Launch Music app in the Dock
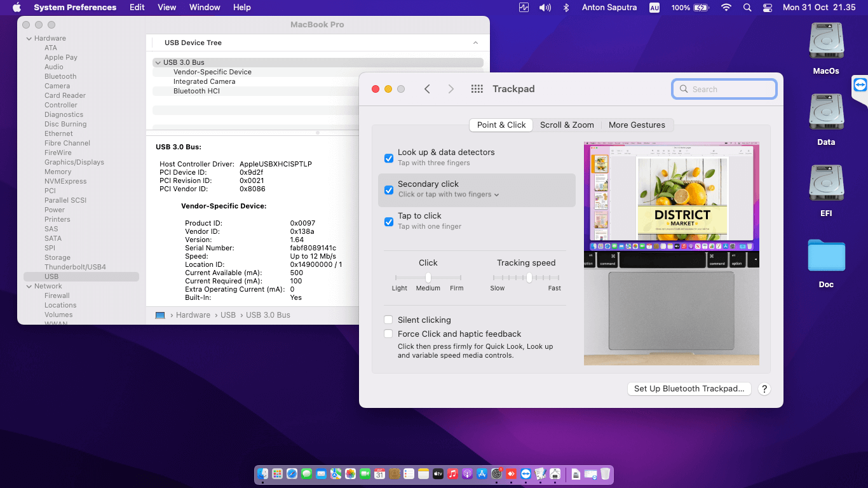Image resolution: width=868 pixels, height=488 pixels. point(452,474)
